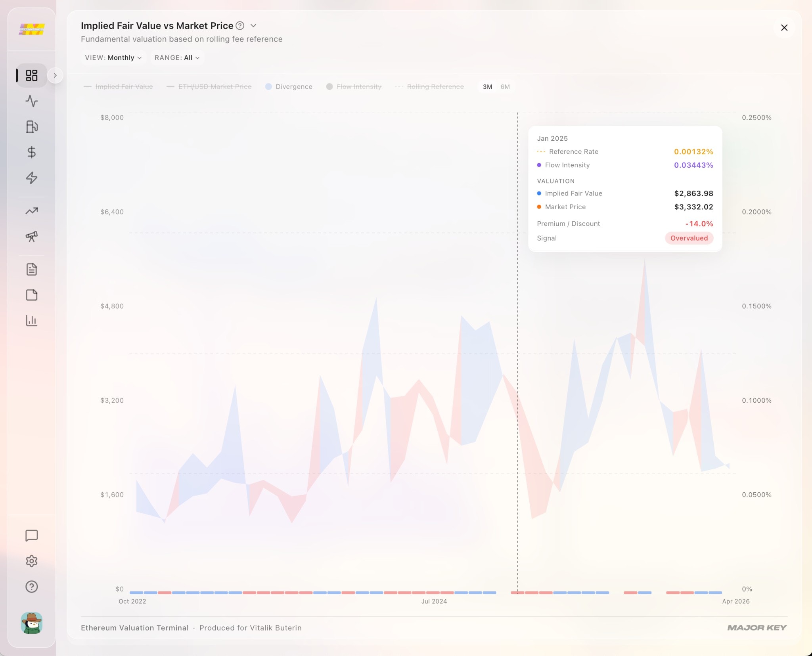Toggle the Flow Intensity series legend
The image size is (812, 656).
pos(354,86)
